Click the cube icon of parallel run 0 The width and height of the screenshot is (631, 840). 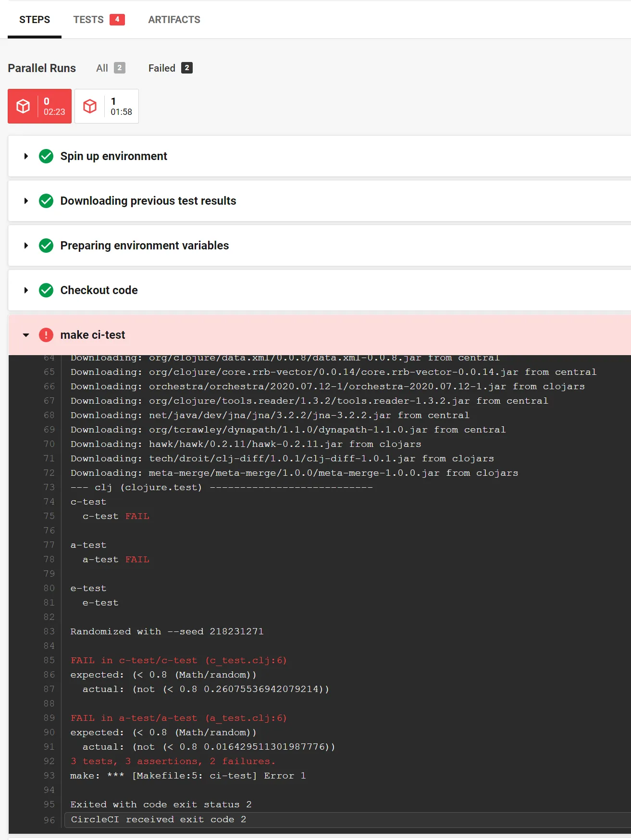(x=23, y=106)
